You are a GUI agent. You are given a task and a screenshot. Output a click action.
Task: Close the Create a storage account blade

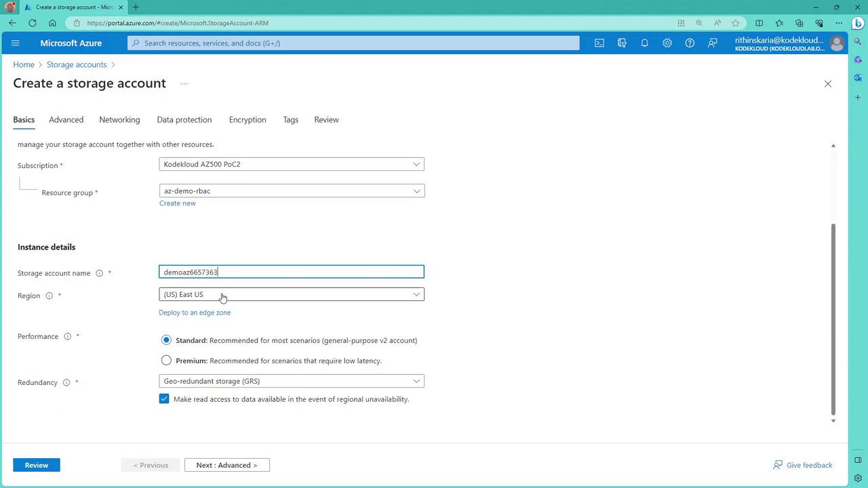point(827,84)
